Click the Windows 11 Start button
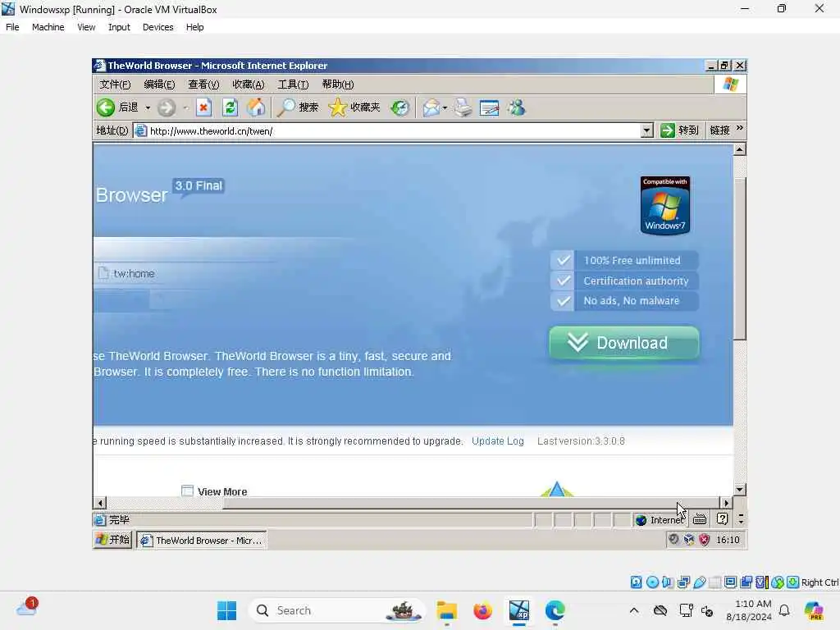 coord(226,610)
